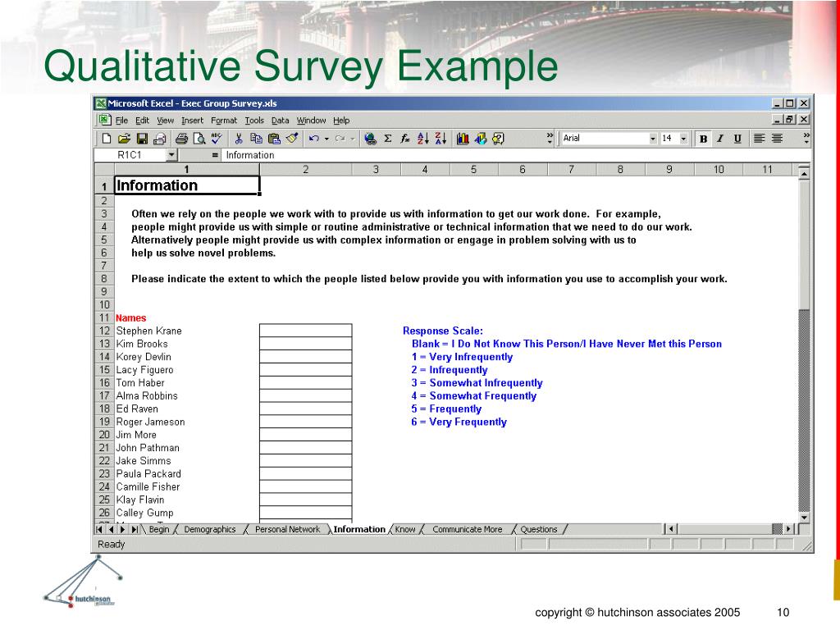Save the workbook with the floppy disk icon

tap(142, 139)
